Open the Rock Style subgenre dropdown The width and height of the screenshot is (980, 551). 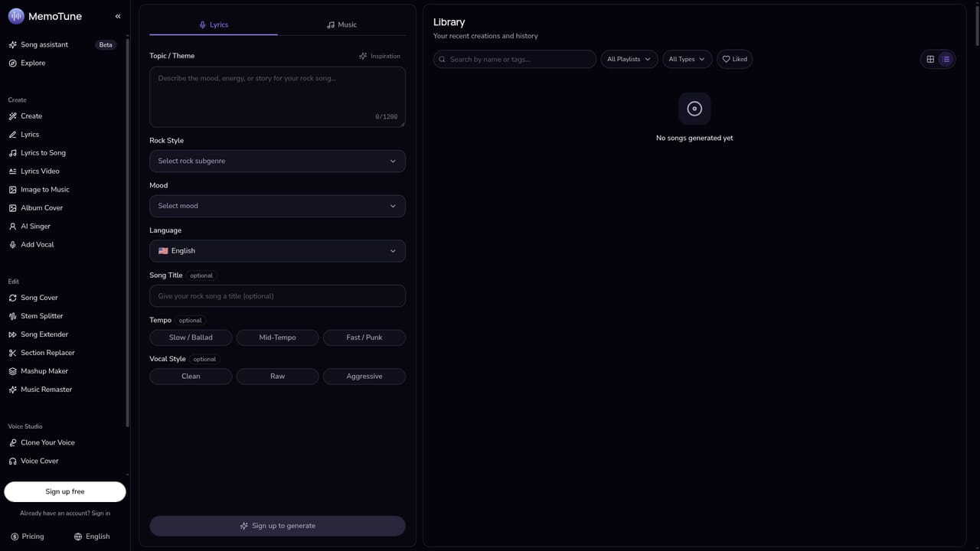277,161
